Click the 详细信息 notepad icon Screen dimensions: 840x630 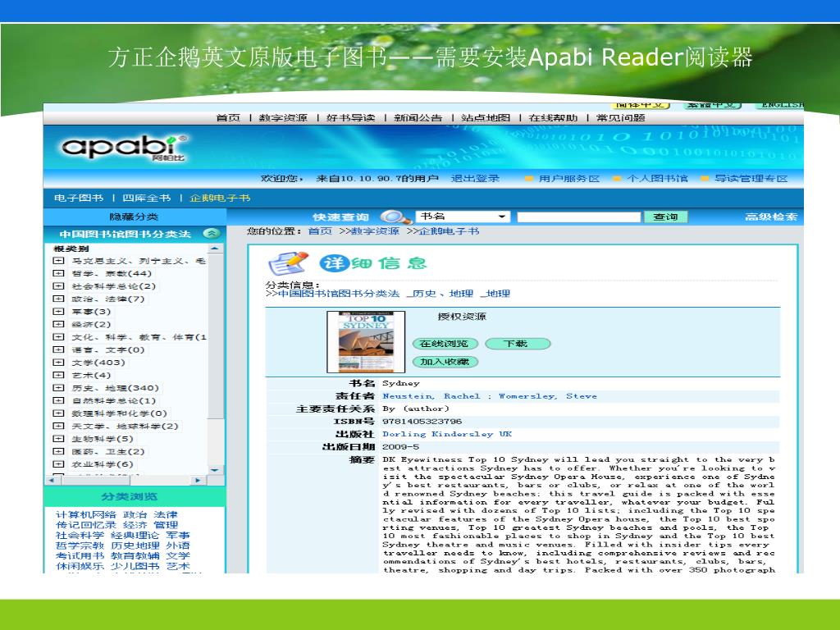click(289, 263)
